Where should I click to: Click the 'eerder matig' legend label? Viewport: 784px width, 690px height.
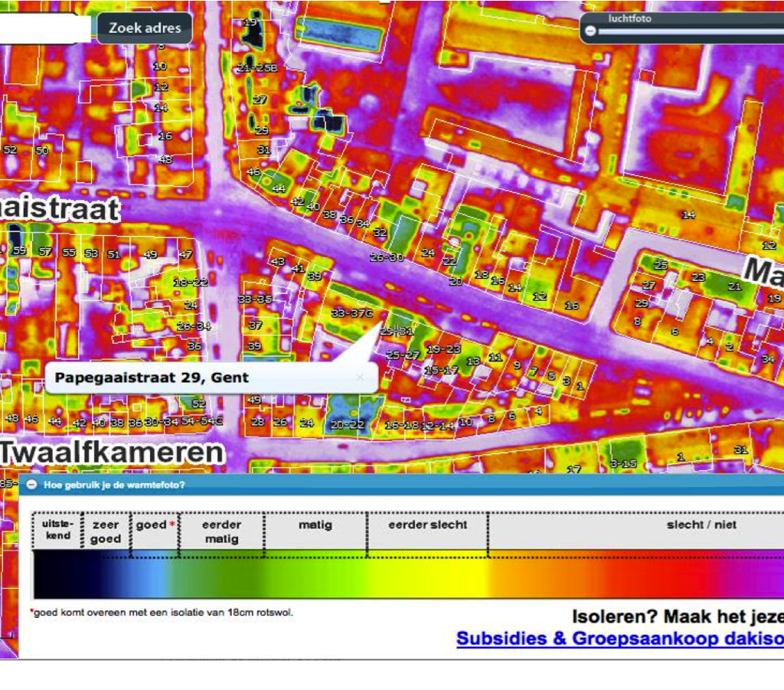tap(220, 531)
